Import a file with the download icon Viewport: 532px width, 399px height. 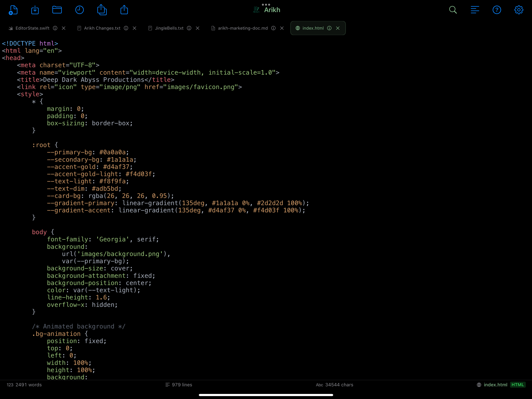(35, 10)
